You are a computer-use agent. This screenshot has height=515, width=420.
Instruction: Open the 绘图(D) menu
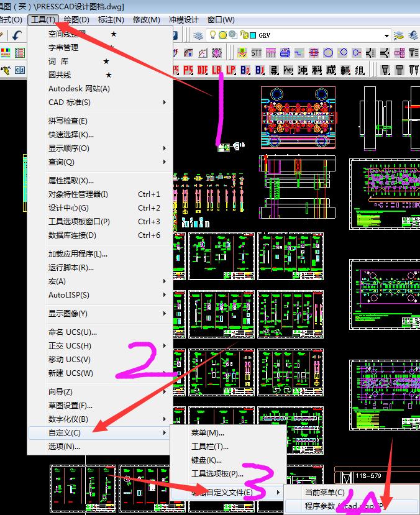pos(76,20)
